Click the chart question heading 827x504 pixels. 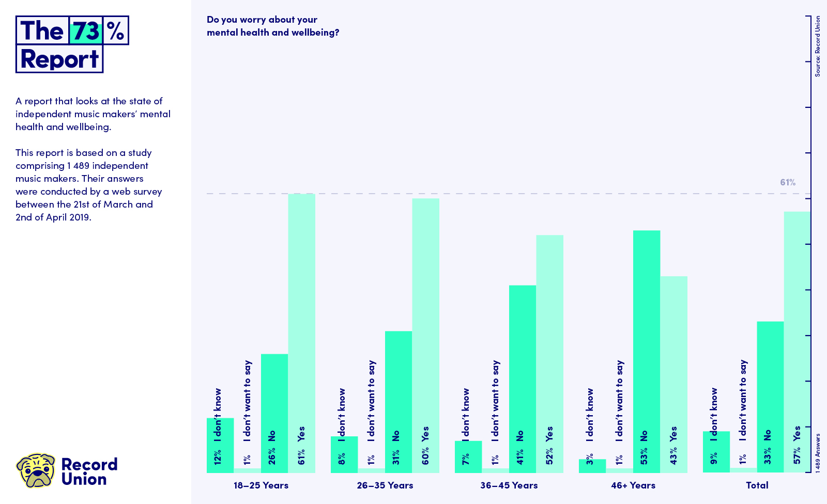click(273, 26)
